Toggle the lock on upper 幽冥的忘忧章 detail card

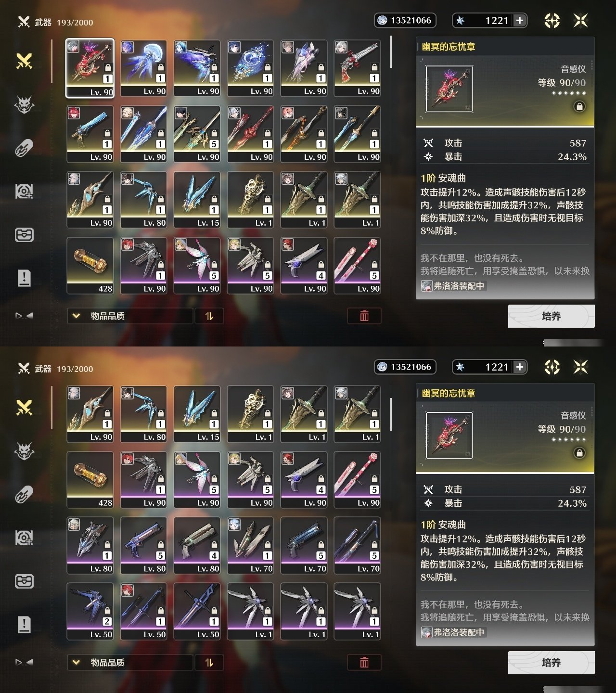tap(579, 106)
